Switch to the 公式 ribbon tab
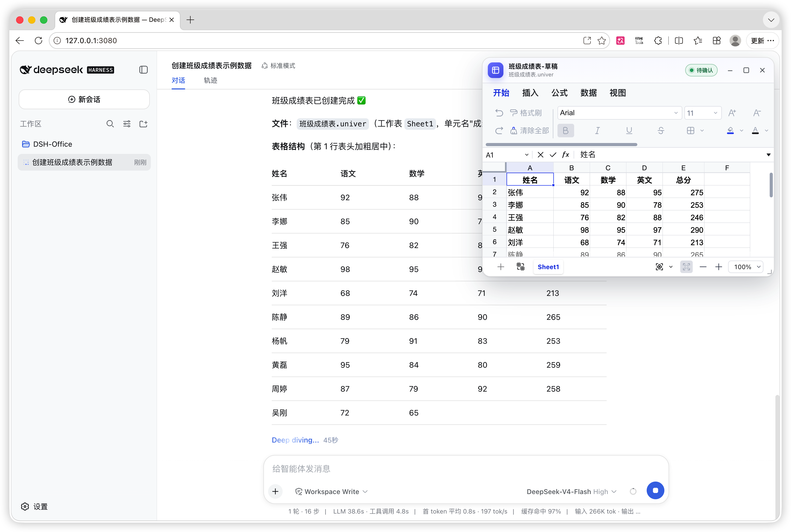 pos(559,93)
